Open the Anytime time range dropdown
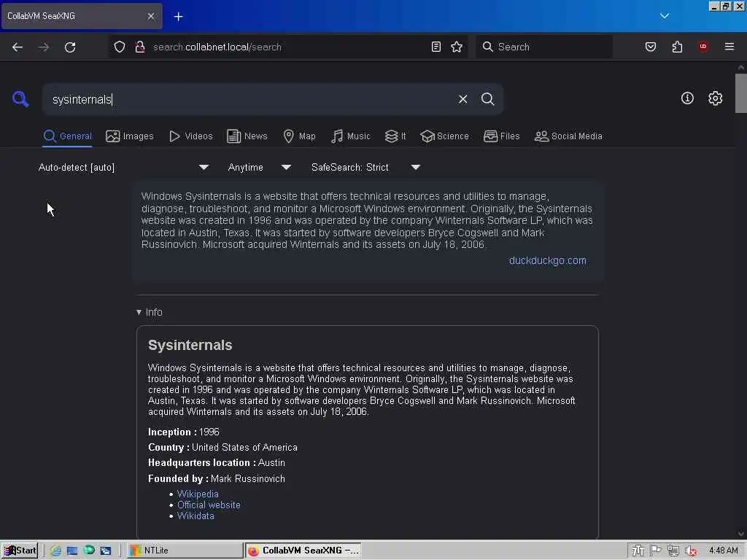 point(260,167)
